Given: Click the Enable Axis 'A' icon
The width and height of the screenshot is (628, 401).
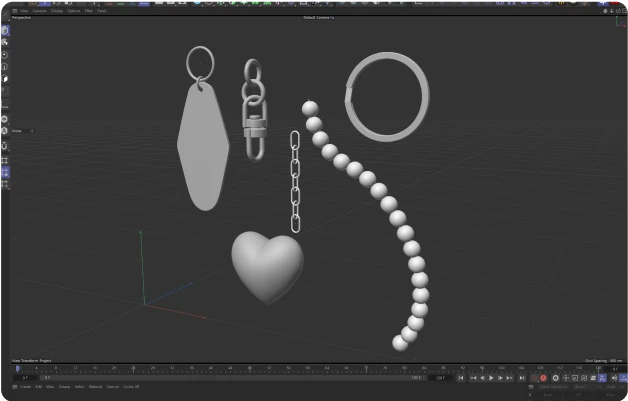Looking at the screenshot, I should 5,131.
